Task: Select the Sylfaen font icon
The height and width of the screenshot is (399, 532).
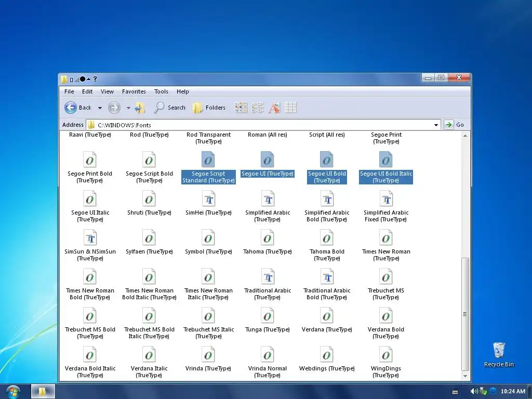Action: (149, 237)
